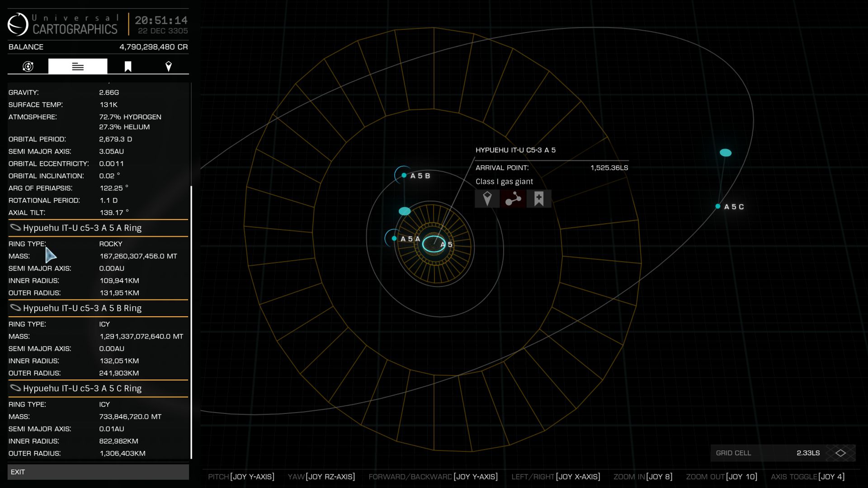Screen dimensions: 868x488
Task: Click the LEFT/RIGHT [JOY X-AXIS] control hint
Action: pyautogui.click(x=556, y=477)
